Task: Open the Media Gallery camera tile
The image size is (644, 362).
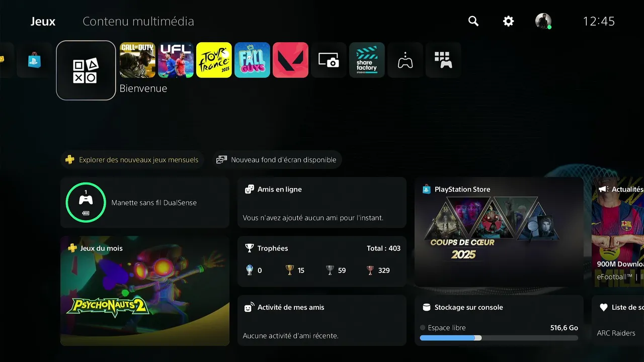Action: pos(329,60)
